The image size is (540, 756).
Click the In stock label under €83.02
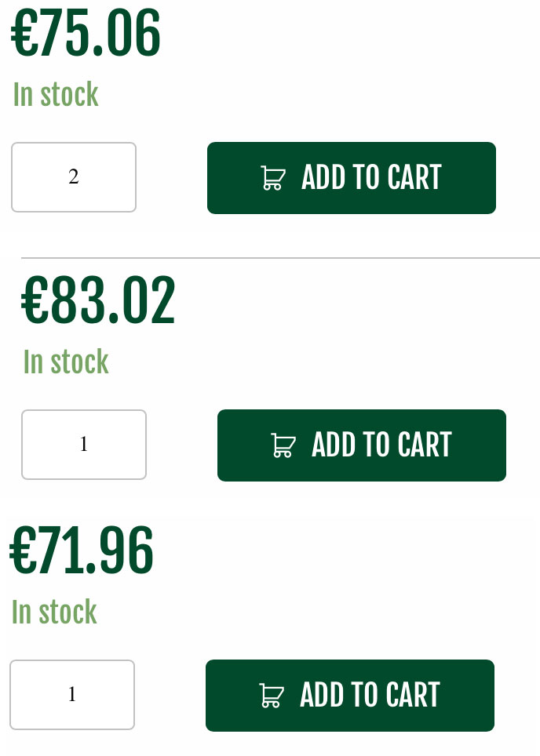pos(66,362)
